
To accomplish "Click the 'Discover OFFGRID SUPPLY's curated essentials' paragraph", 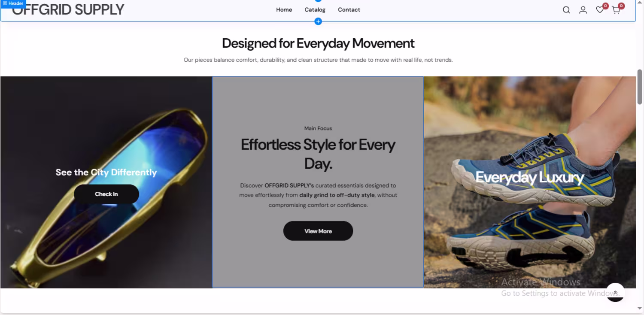I will click(318, 195).
